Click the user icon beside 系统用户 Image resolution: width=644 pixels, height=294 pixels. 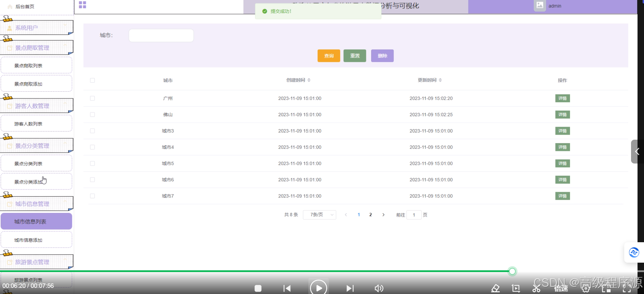point(10,28)
